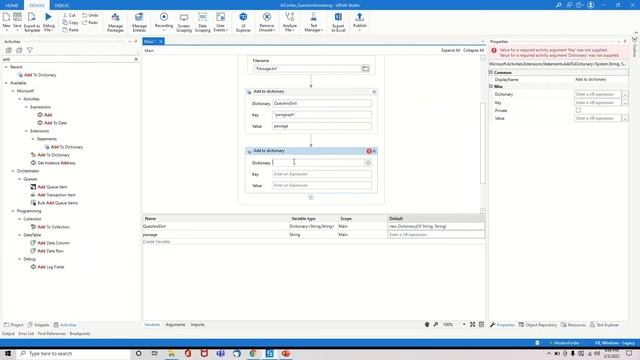Open the Error List panel
The height and width of the screenshot is (360, 640).
point(26,333)
